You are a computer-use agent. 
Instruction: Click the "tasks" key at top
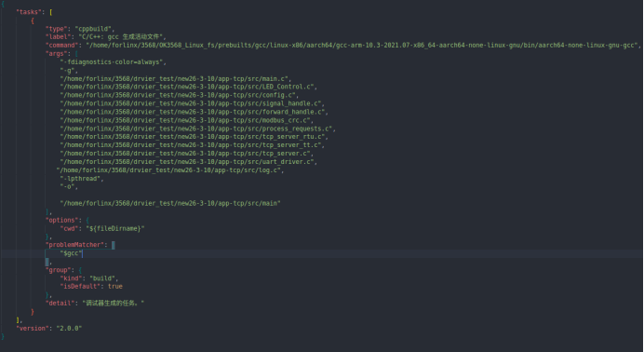tap(30, 12)
